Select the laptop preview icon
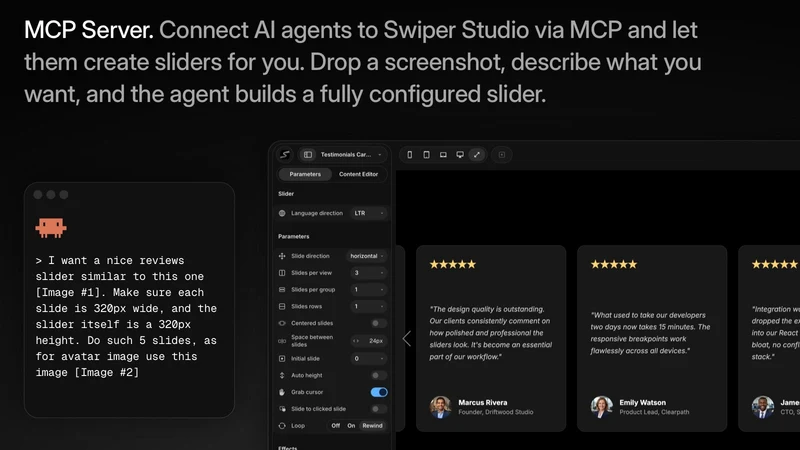This screenshot has height=450, width=800. [x=443, y=155]
